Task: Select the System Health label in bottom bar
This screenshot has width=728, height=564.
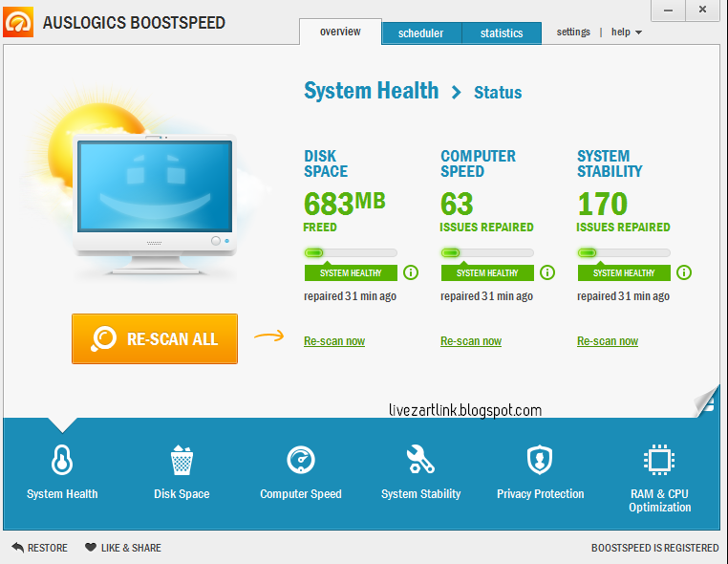Action: pyautogui.click(x=62, y=494)
